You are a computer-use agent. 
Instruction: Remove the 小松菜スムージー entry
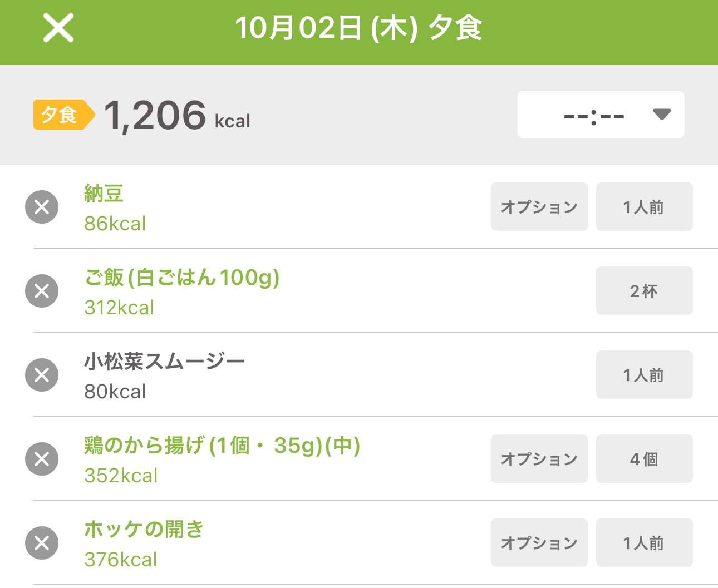pyautogui.click(x=42, y=375)
